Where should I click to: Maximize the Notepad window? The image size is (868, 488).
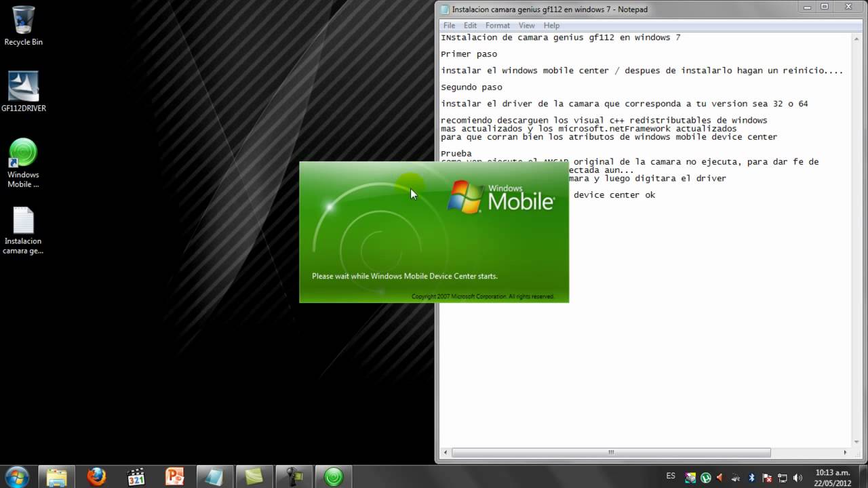(825, 7)
